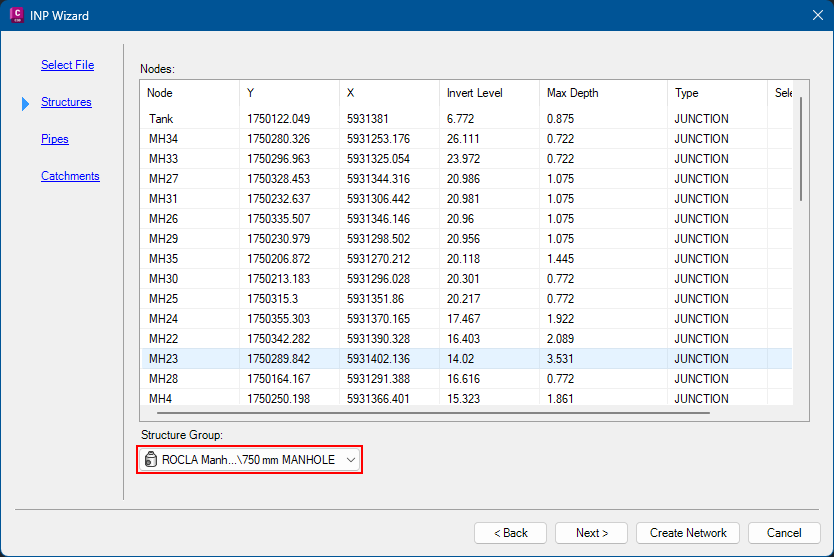The image size is (834, 557).
Task: Click X value 5931351.86
Action: [375, 299]
